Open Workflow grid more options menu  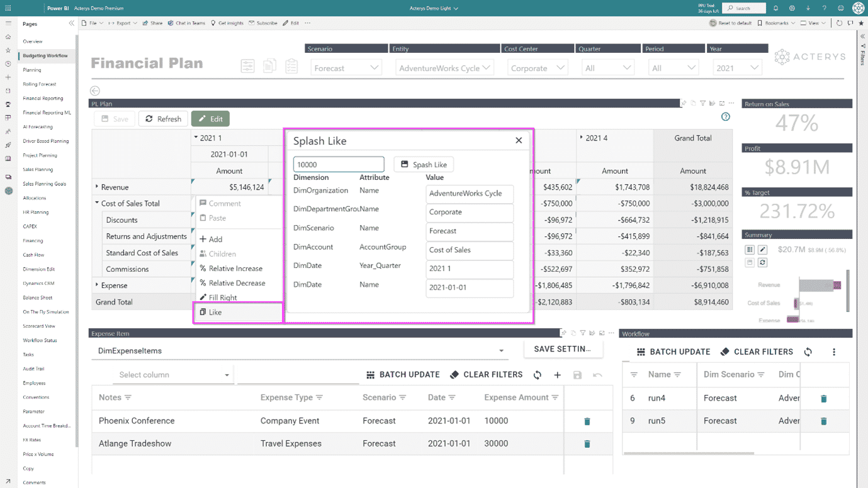[834, 352]
